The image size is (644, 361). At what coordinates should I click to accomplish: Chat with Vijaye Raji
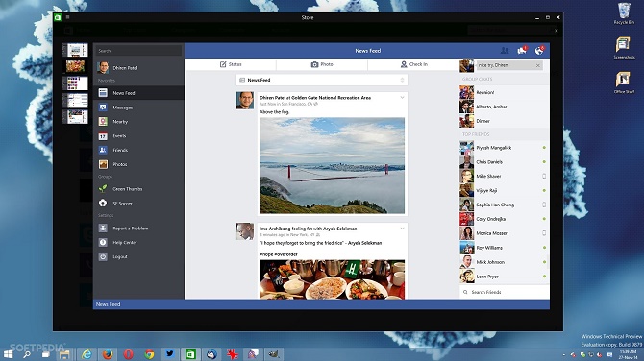[x=505, y=190]
